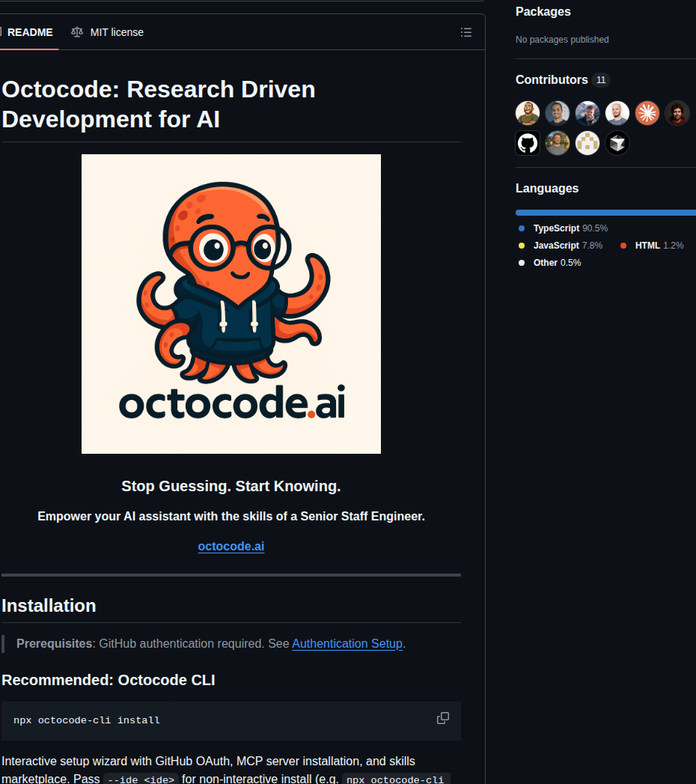
Task: Click 'No packages published' text
Action: (x=562, y=40)
